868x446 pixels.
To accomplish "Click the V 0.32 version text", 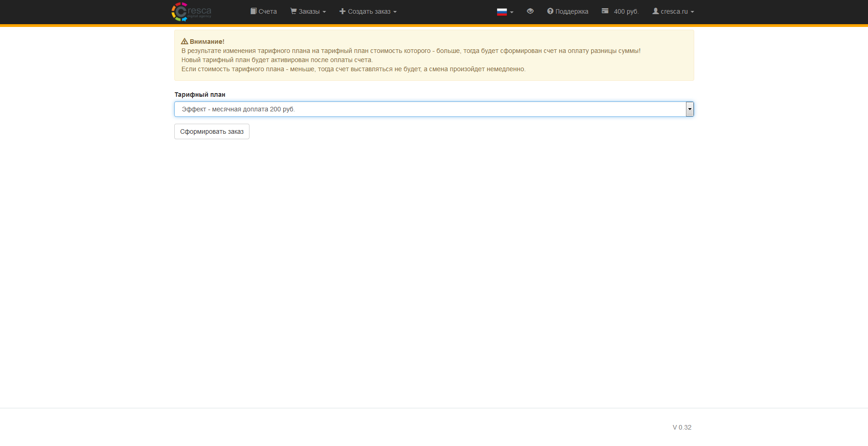I will click(x=682, y=427).
